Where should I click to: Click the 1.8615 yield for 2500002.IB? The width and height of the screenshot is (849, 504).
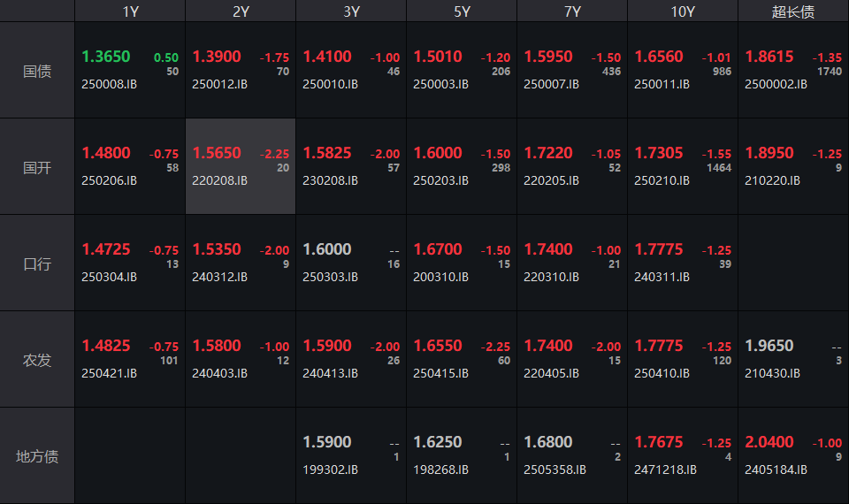pos(769,57)
